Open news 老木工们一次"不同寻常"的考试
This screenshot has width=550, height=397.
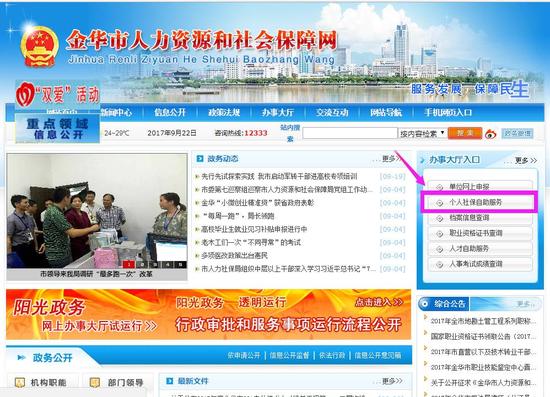click(x=251, y=242)
